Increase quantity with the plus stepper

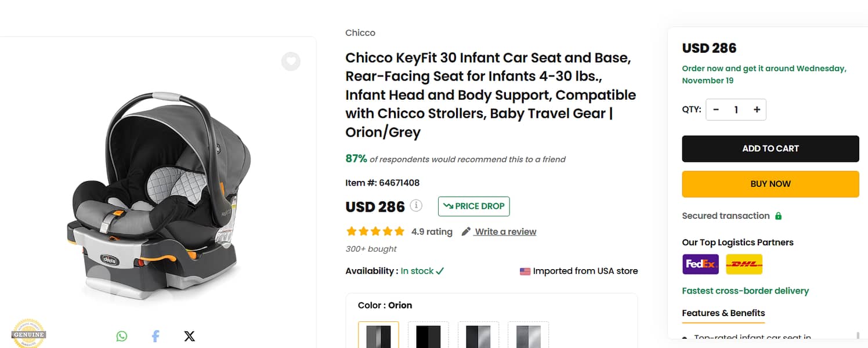756,110
